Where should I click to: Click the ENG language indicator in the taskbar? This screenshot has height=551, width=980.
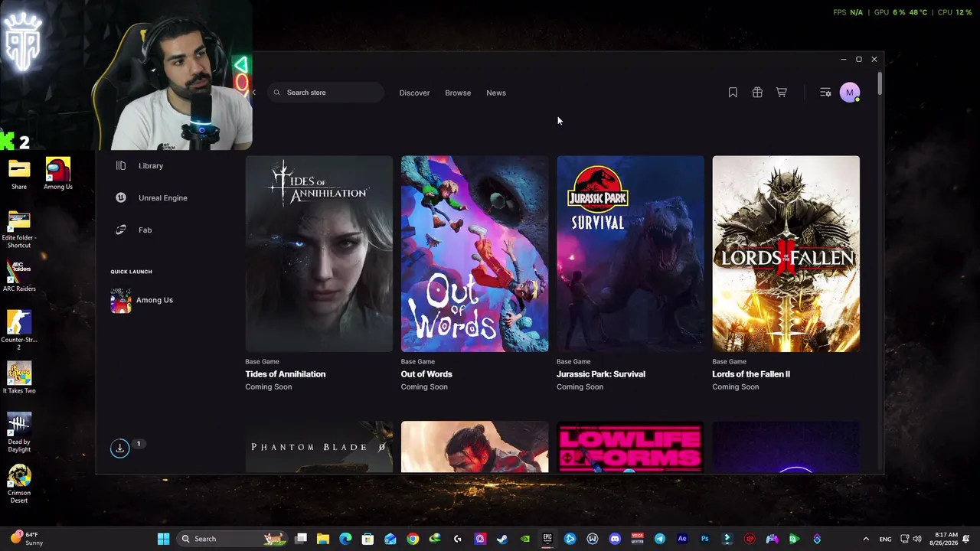tap(885, 539)
